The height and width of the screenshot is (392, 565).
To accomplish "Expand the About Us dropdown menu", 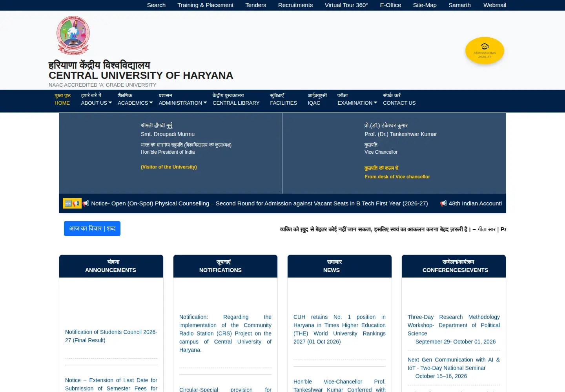I will (97, 99).
